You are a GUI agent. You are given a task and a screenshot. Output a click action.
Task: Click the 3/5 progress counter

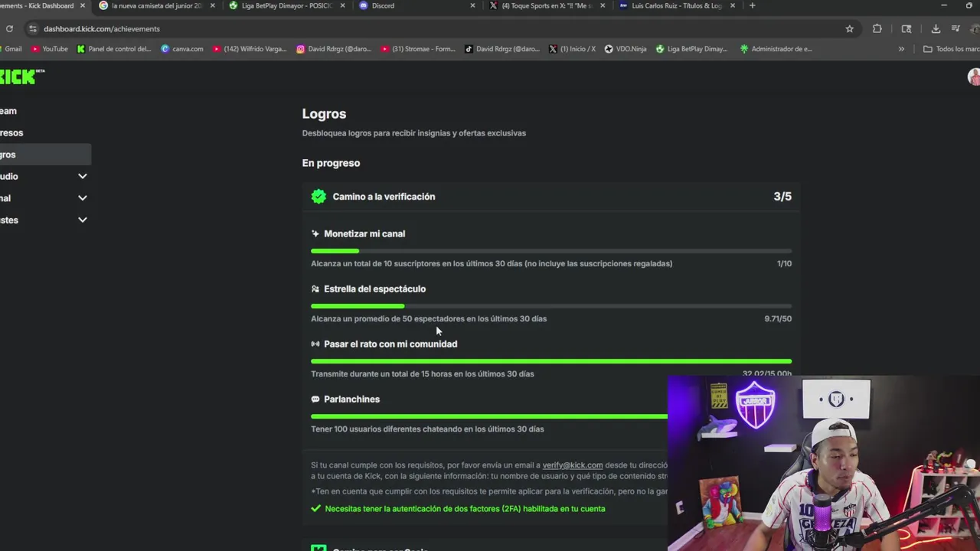tap(782, 197)
